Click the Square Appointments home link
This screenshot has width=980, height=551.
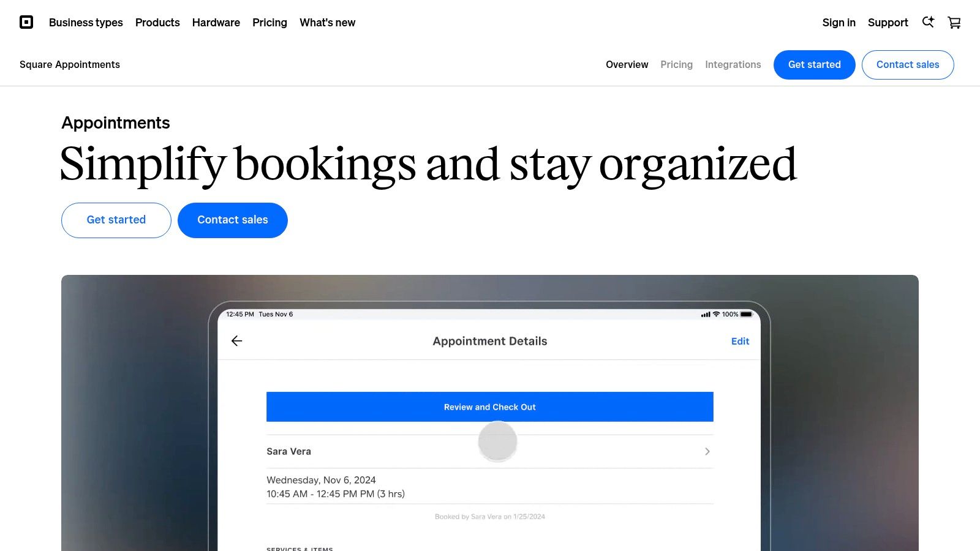tap(69, 64)
